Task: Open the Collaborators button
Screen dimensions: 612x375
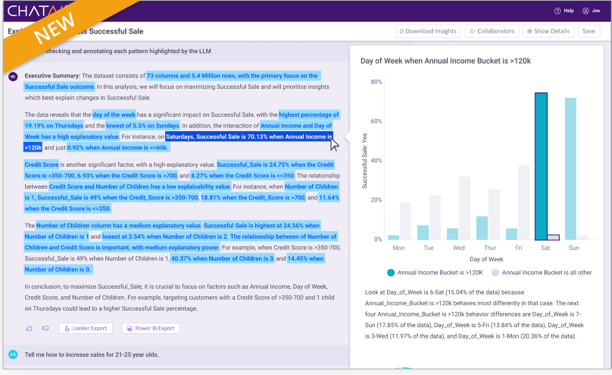Action: tap(492, 31)
